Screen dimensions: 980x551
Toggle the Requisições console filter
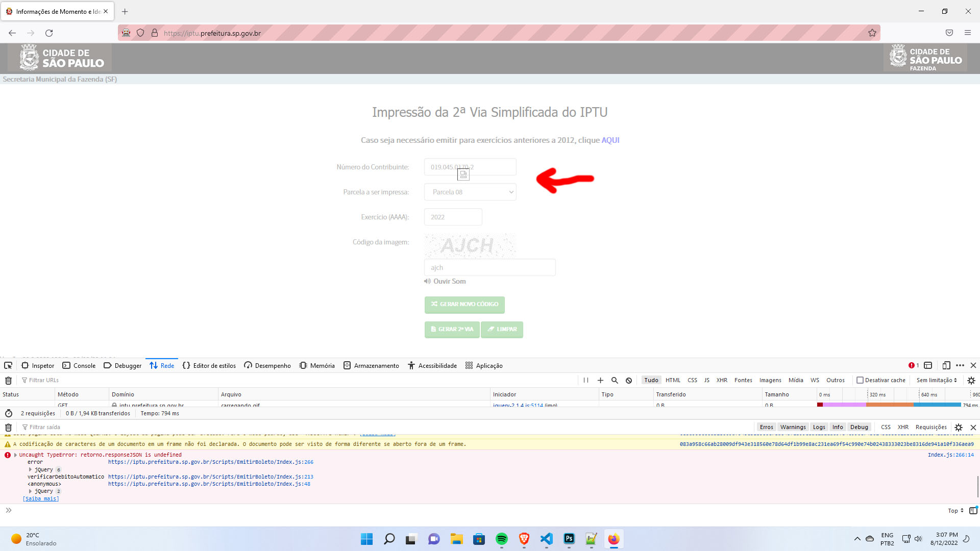click(x=931, y=427)
